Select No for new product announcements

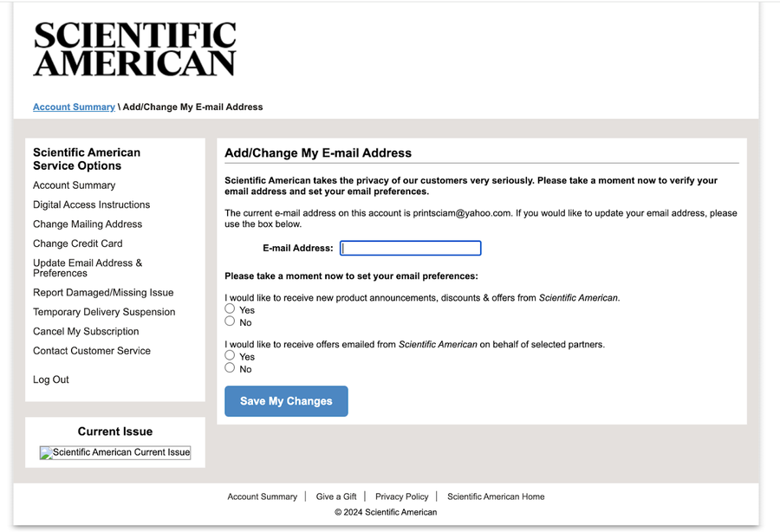coord(230,321)
